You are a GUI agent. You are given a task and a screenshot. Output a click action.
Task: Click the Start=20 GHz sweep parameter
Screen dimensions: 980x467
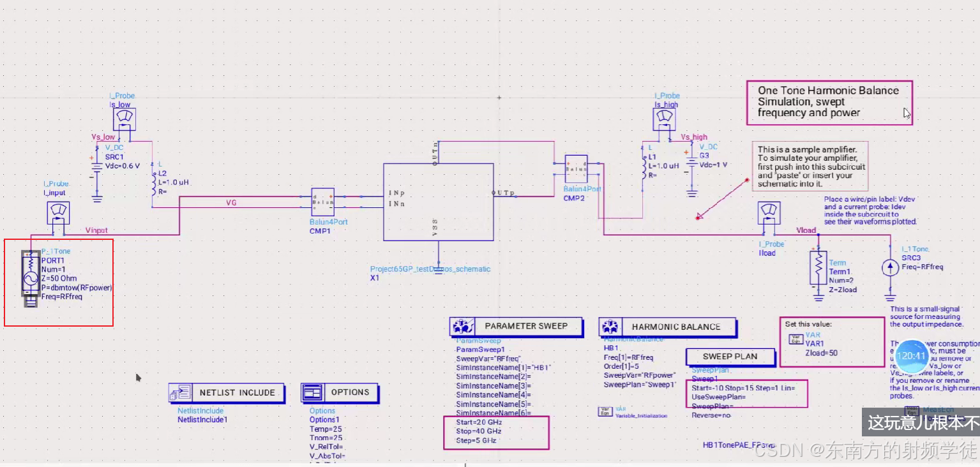pyautogui.click(x=480, y=422)
